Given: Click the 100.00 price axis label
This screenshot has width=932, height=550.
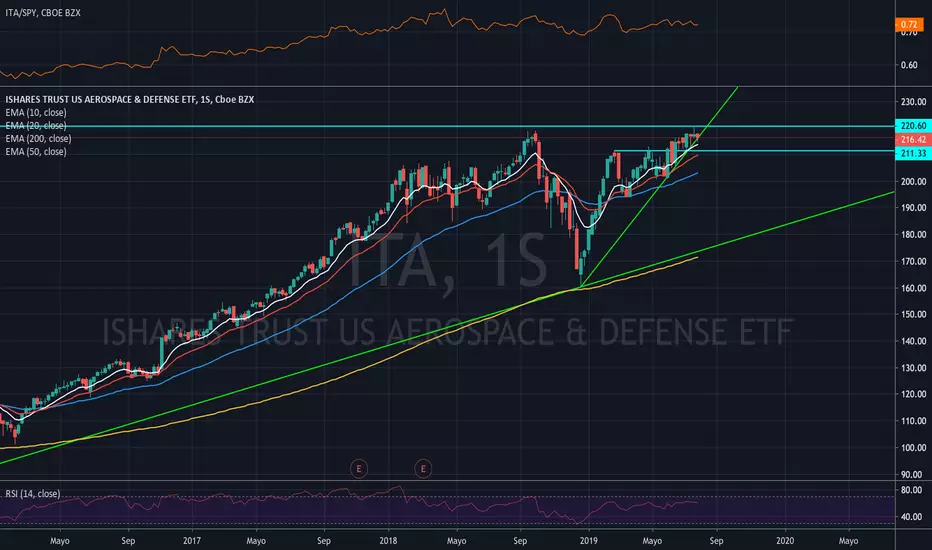Looking at the screenshot, I should coord(913,447).
